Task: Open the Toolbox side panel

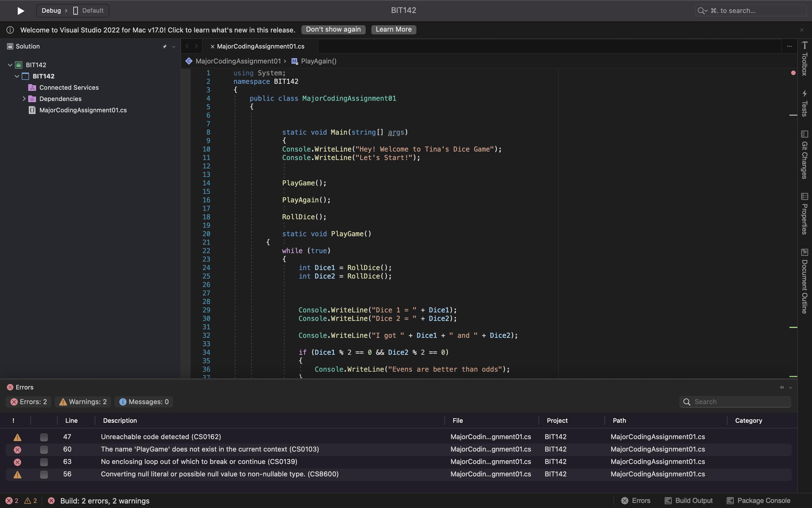Action: click(x=804, y=58)
